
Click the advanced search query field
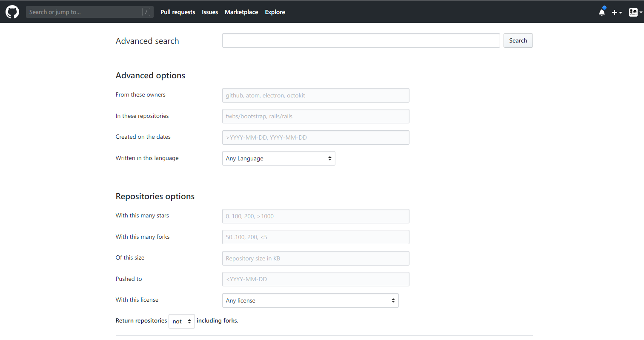(361, 40)
